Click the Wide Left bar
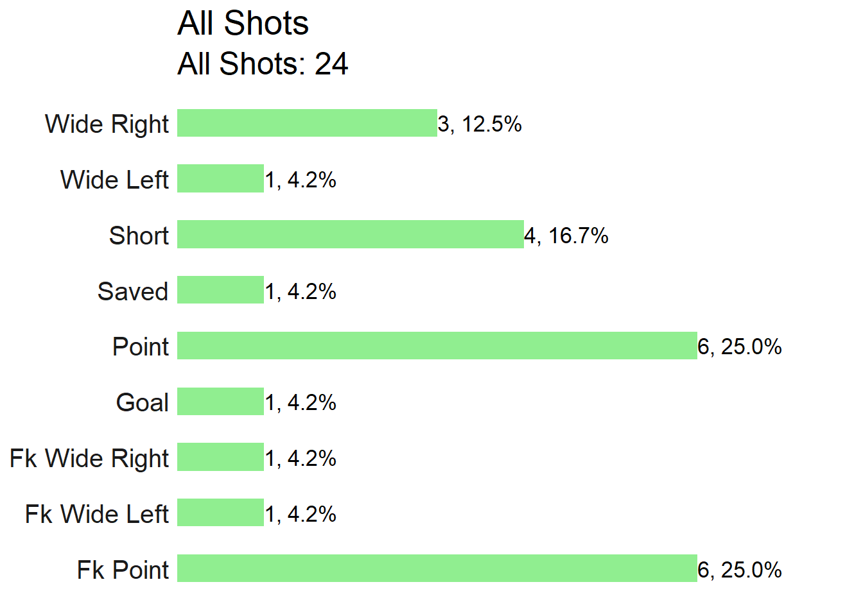Viewport: 863px width, 616px height. tap(220, 178)
